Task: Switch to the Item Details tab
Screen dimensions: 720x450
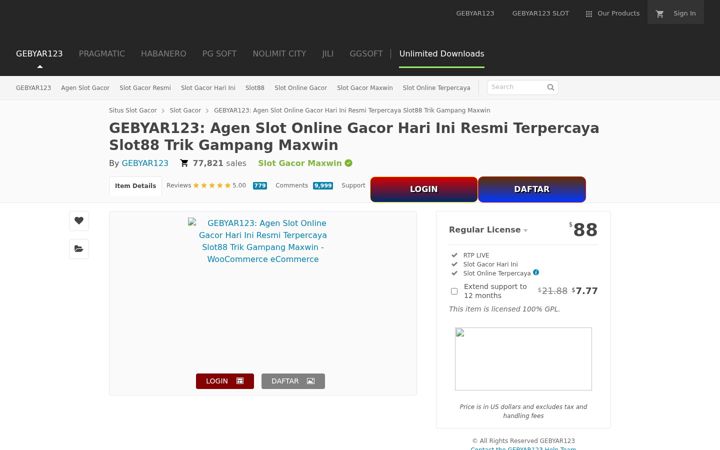Action: tap(135, 186)
